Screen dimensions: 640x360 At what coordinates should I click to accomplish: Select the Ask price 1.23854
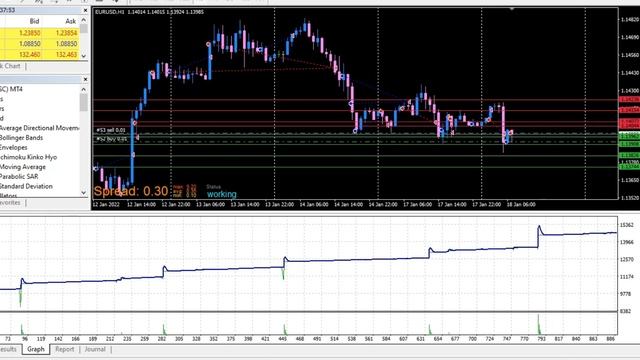[66, 33]
